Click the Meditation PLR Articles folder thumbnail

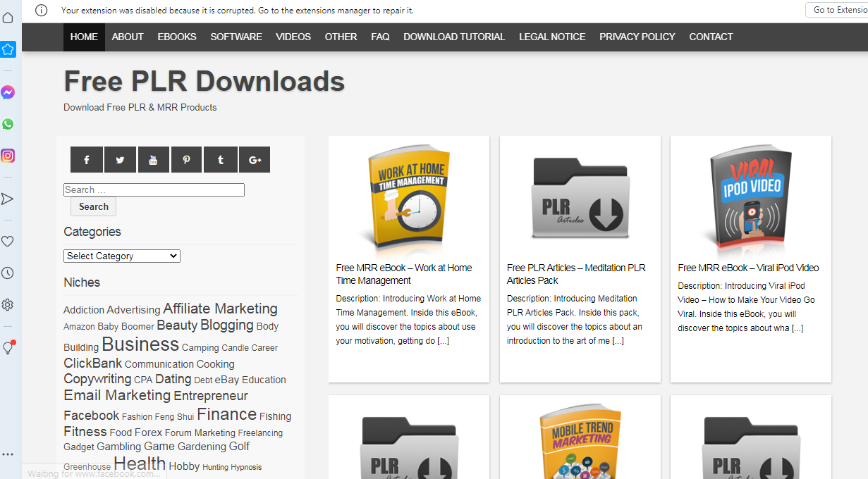tap(580, 199)
